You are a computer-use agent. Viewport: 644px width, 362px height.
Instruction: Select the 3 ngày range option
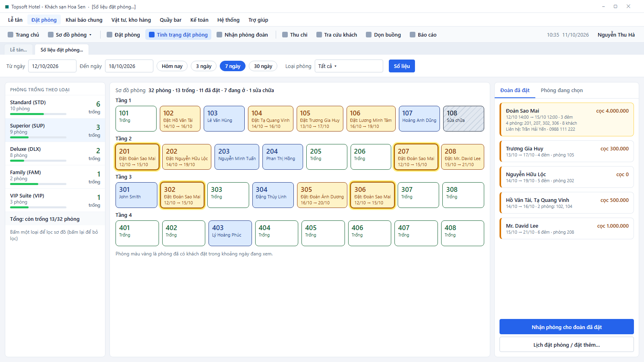tap(204, 66)
